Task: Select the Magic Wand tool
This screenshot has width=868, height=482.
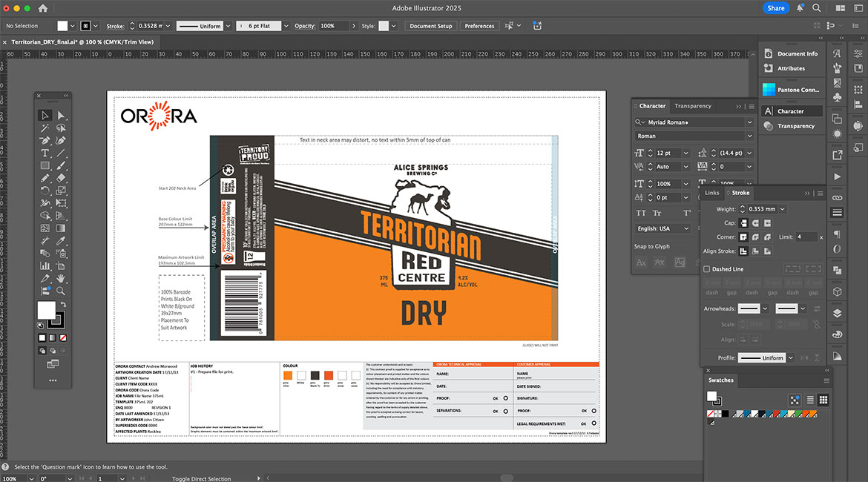Action: click(x=45, y=128)
